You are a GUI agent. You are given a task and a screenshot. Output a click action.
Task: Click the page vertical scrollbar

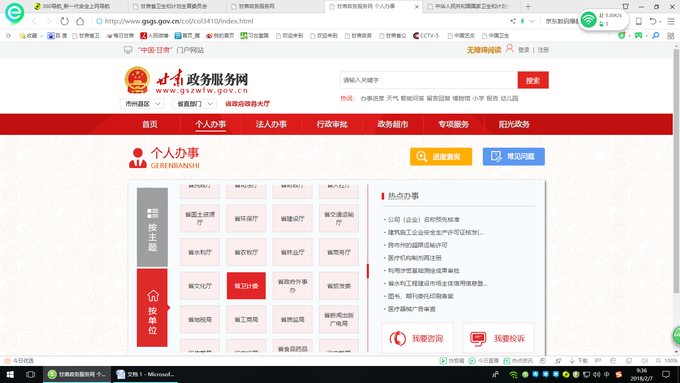676,171
